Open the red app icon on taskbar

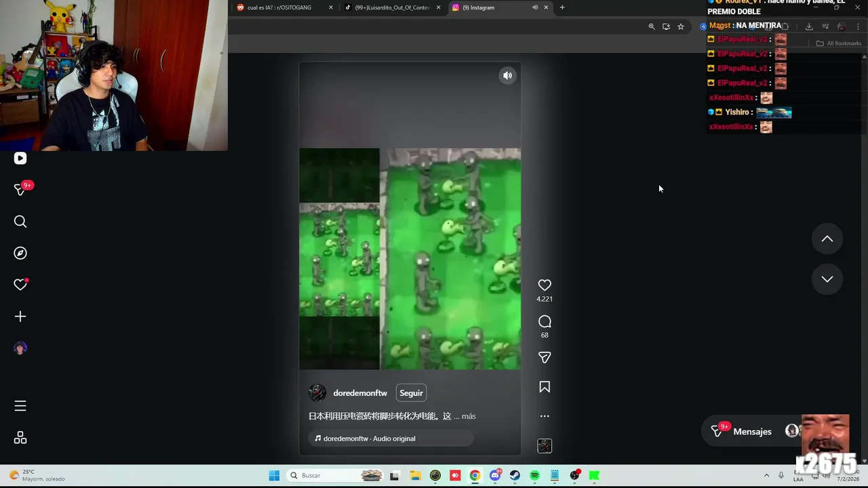[455, 476]
